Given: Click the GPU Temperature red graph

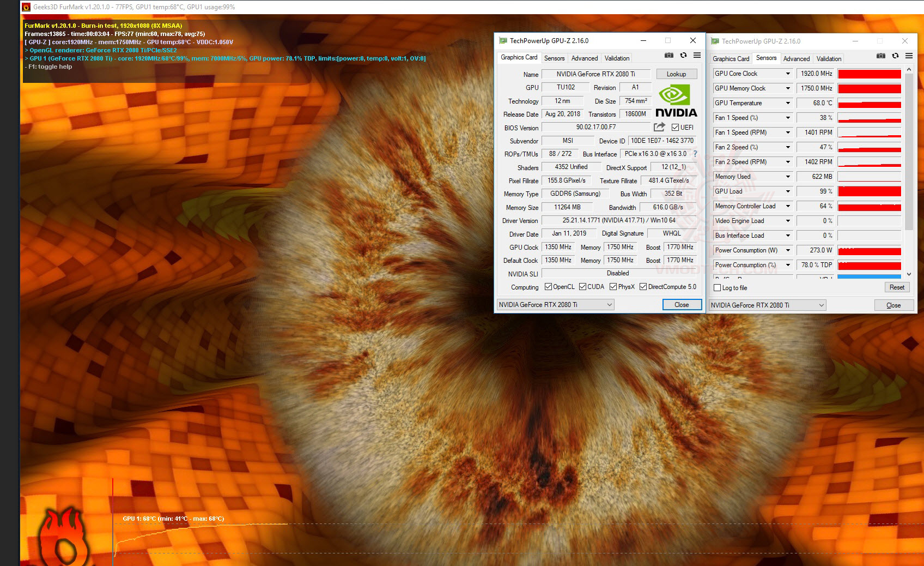Looking at the screenshot, I should tap(870, 103).
